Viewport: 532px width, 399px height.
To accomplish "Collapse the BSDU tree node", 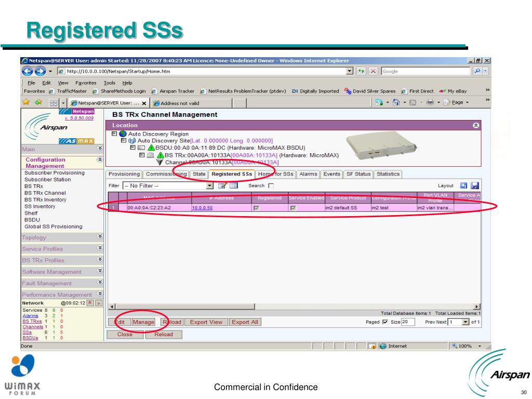I will (132, 148).
